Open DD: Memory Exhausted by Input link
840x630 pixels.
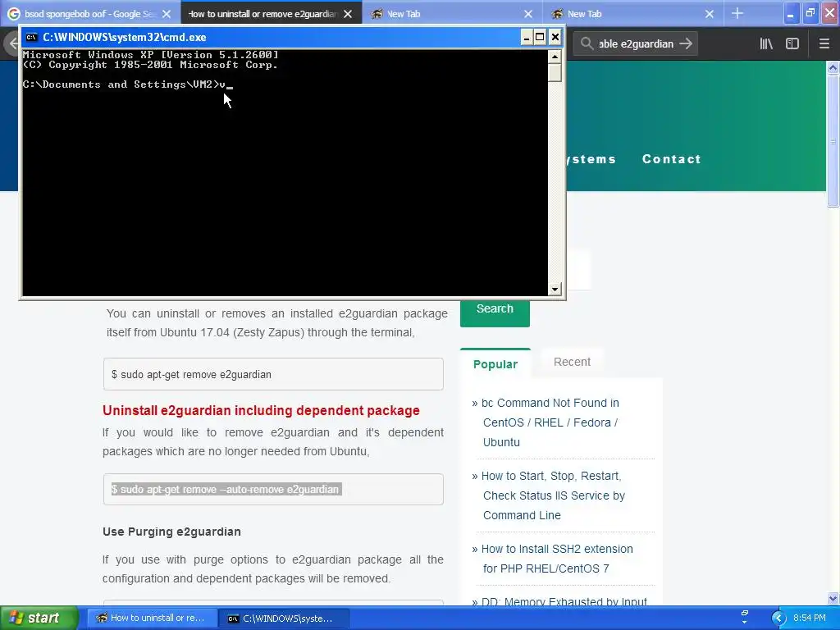point(564,601)
